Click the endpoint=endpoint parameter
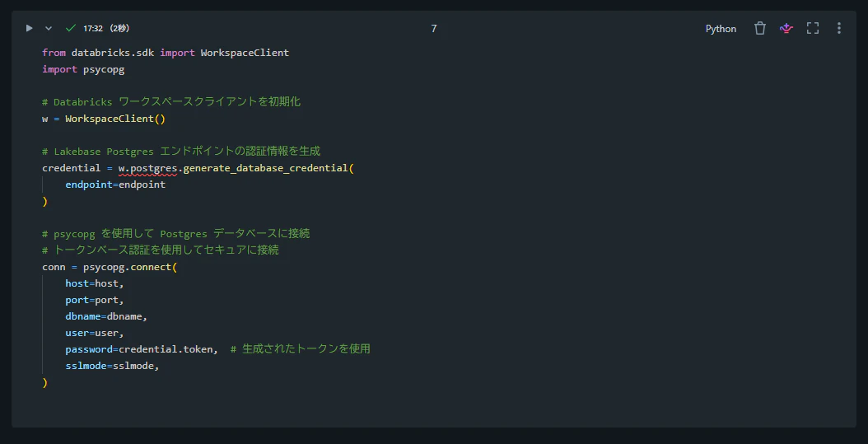Viewport: 868px width, 444px height. tap(115, 185)
